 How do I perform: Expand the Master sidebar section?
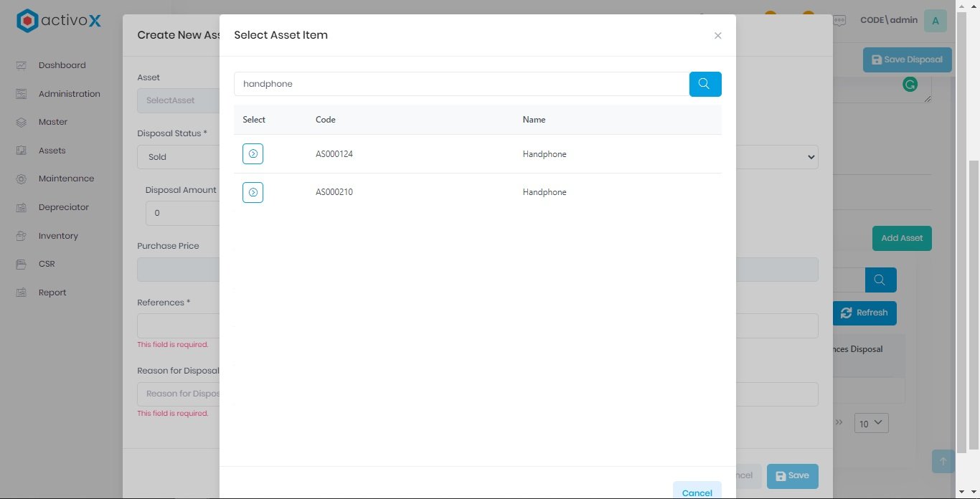53,122
